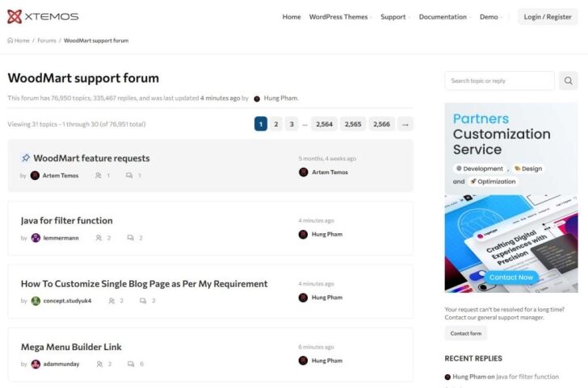588x388 pixels.
Task: Click the XTEMOS logo
Action: point(43,16)
